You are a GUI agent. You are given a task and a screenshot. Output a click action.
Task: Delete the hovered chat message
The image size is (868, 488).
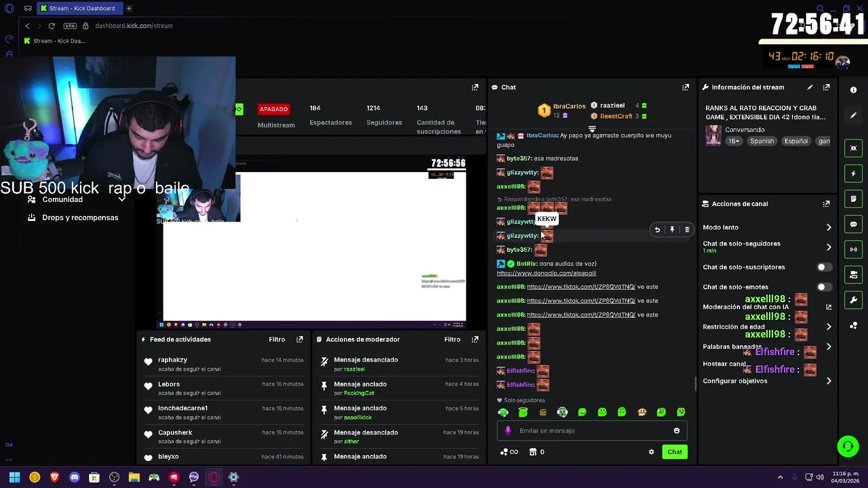click(x=687, y=230)
